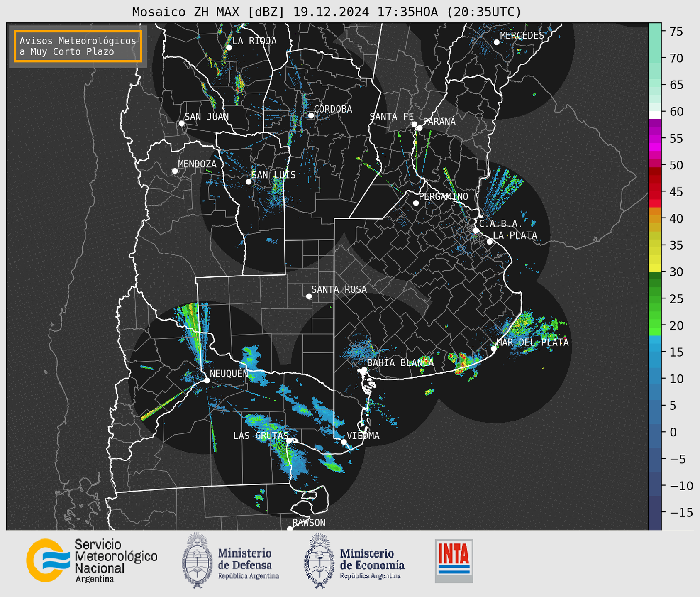The image size is (700, 597).
Task: Click the orange 40 dBZ color band
Action: 655,218
